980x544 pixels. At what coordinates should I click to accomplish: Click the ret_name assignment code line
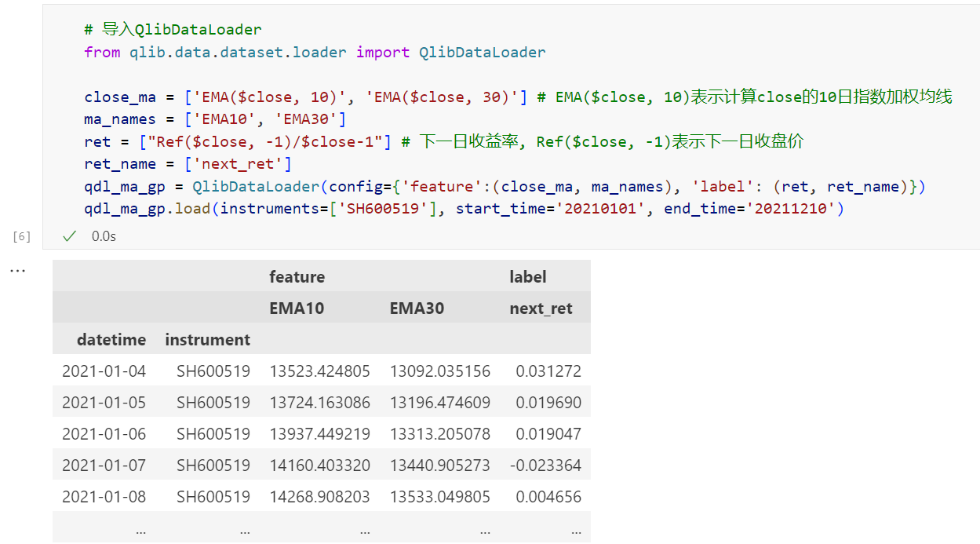coord(188,164)
